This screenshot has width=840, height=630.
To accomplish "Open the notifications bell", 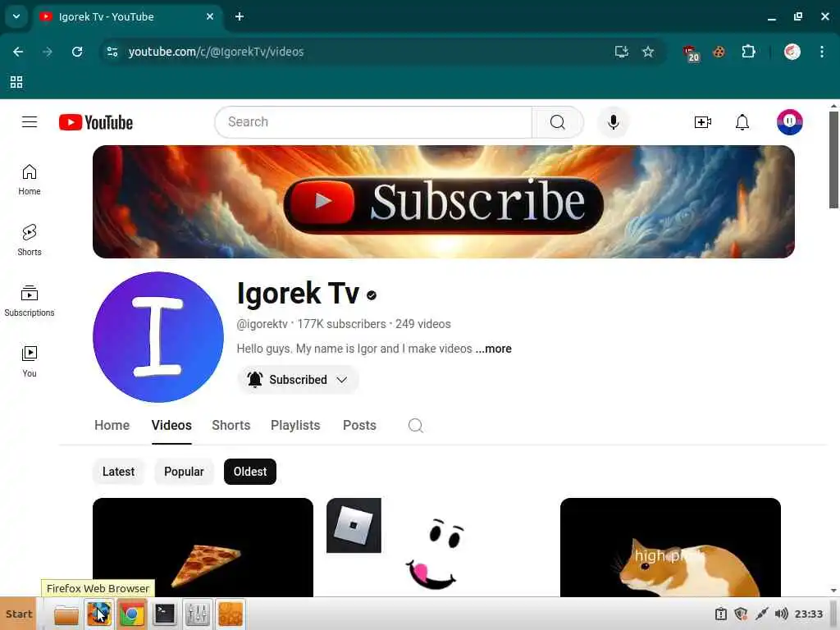I will coord(742,122).
